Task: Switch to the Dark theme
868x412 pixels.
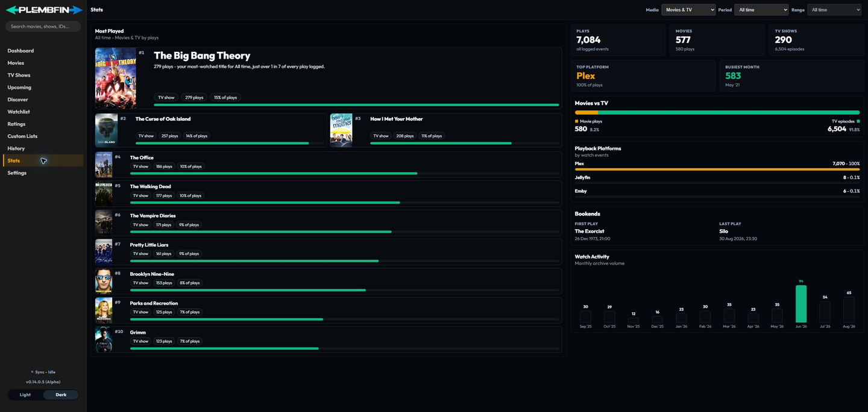Action: point(61,395)
